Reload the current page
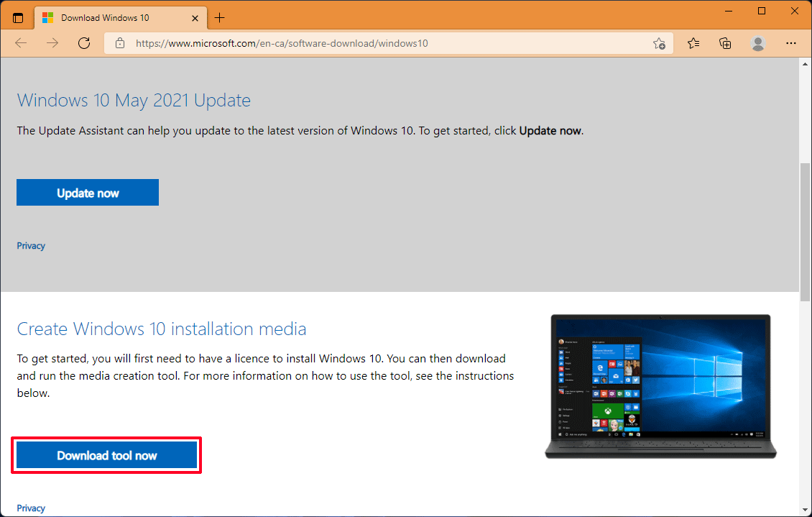812x517 pixels. click(x=84, y=43)
